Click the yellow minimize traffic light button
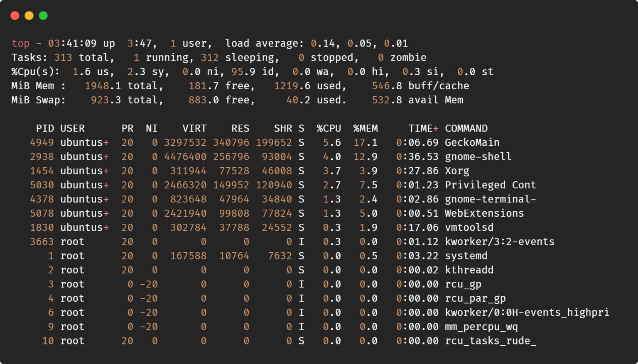638x364 pixels. coord(29,15)
